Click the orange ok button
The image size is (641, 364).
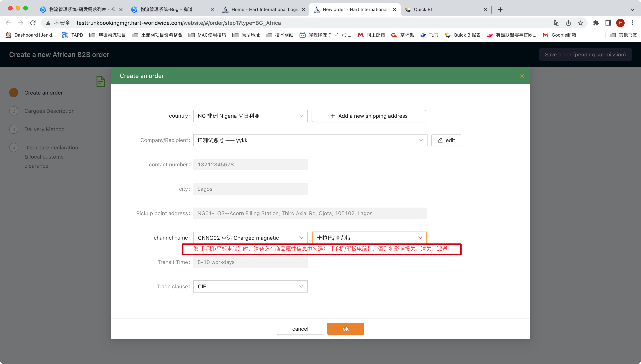pos(345,329)
